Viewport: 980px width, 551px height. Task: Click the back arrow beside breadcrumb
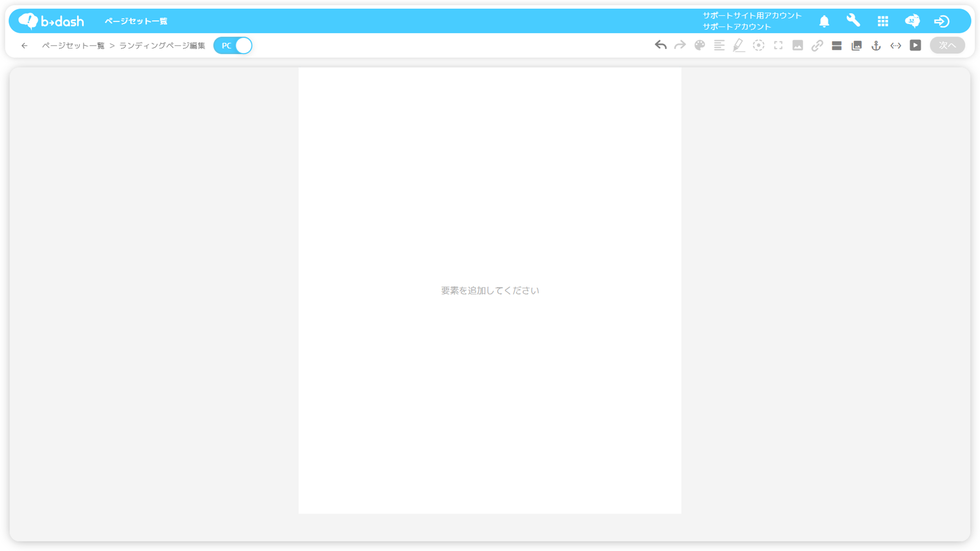tap(24, 46)
